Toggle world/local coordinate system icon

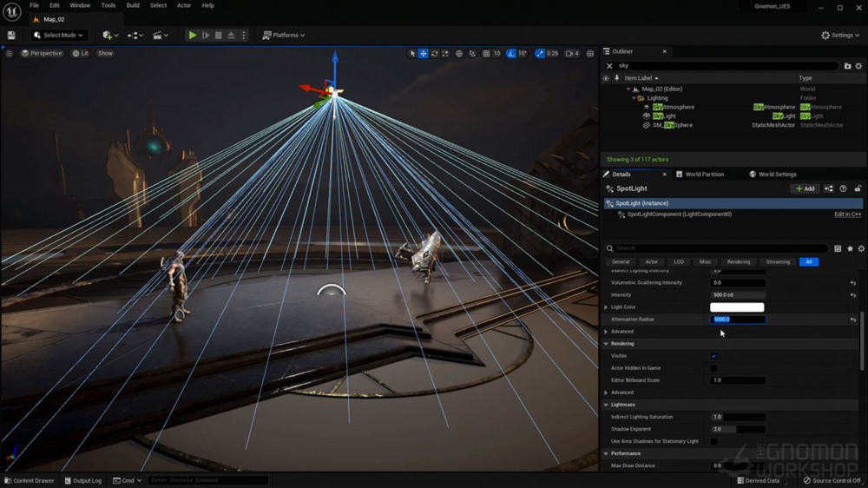[x=459, y=53]
